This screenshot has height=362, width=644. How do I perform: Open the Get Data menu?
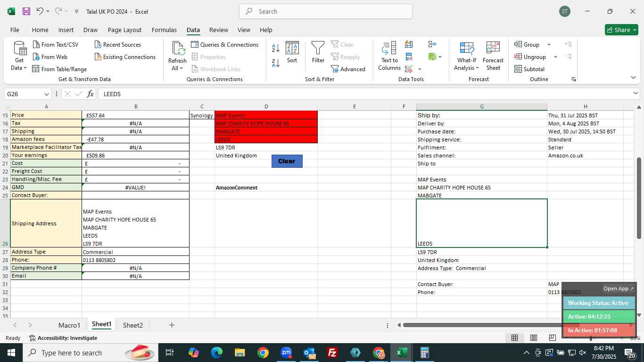coord(19,57)
